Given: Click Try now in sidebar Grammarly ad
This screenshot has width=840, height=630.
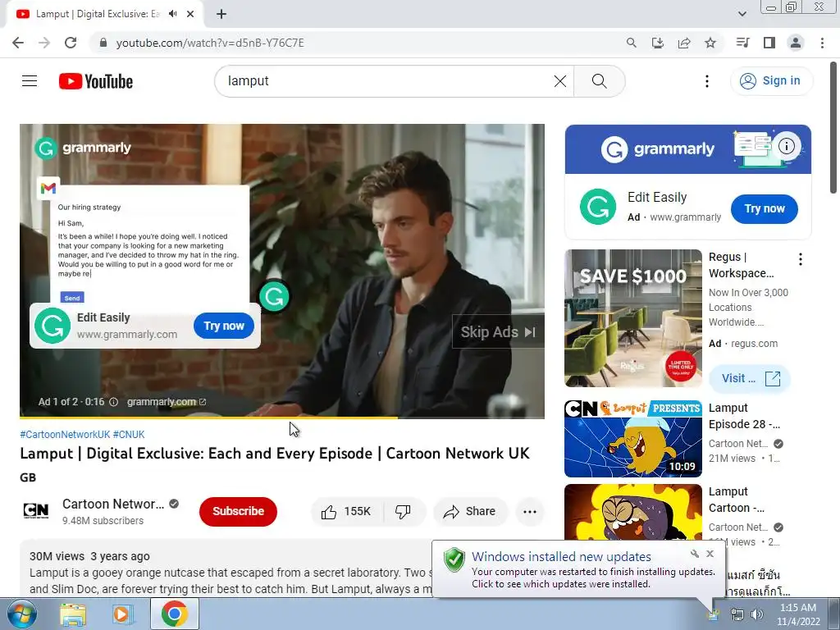Looking at the screenshot, I should pos(765,208).
